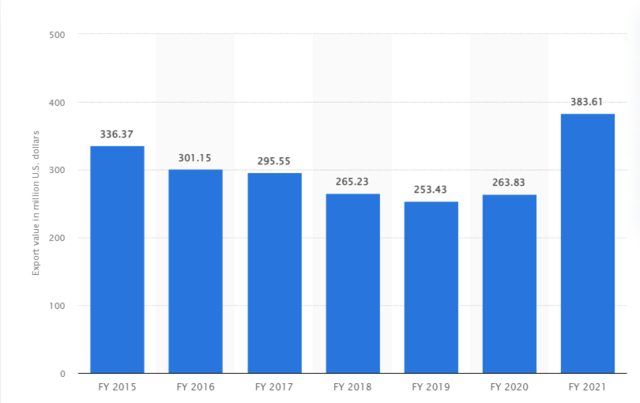Image resolution: width=640 pixels, height=403 pixels.
Task: Click the 400 y-axis tick label
Action: click(x=57, y=103)
